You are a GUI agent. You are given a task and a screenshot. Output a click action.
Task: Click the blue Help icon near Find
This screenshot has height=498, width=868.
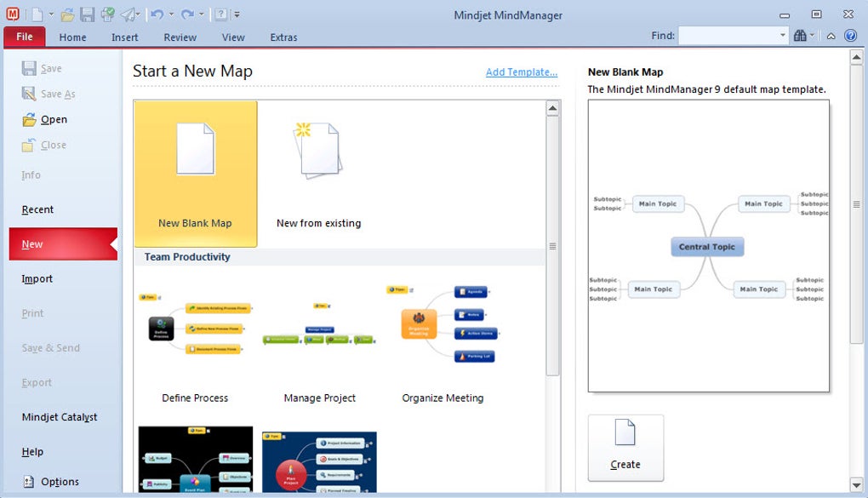851,36
